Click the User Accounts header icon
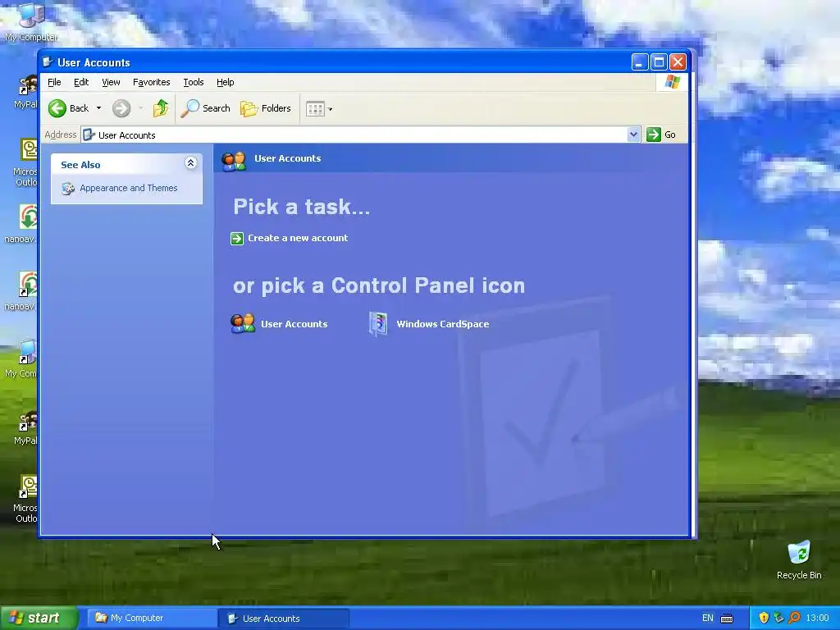Screen dimensions: 840x630 click(x=234, y=160)
